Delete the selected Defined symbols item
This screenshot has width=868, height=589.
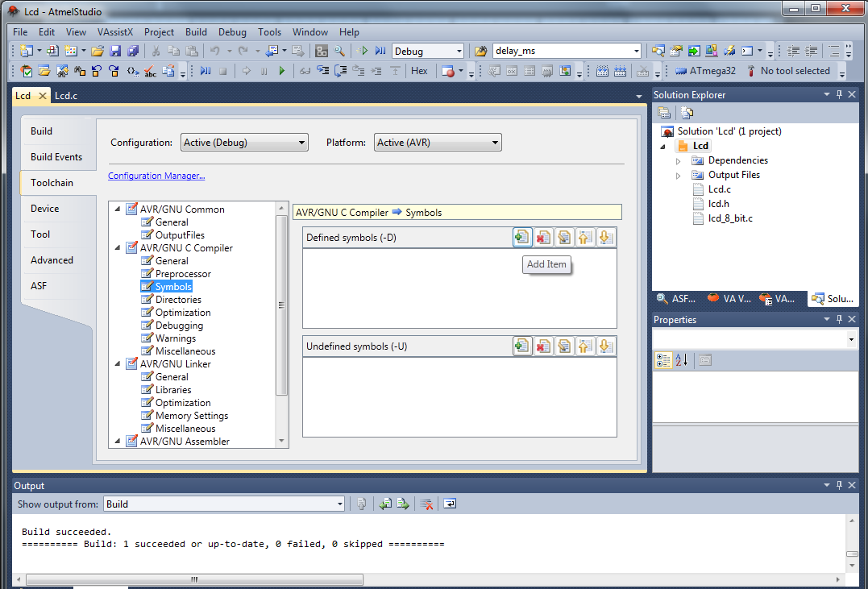[x=543, y=238]
